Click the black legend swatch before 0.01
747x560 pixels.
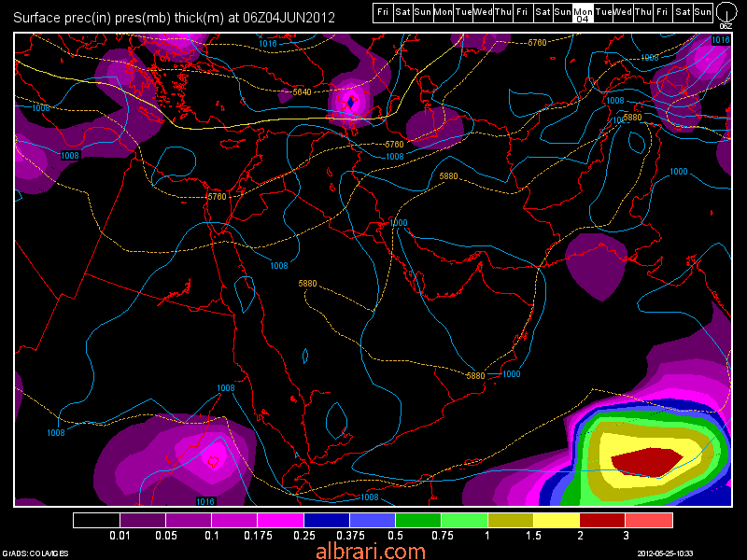[x=97, y=520]
